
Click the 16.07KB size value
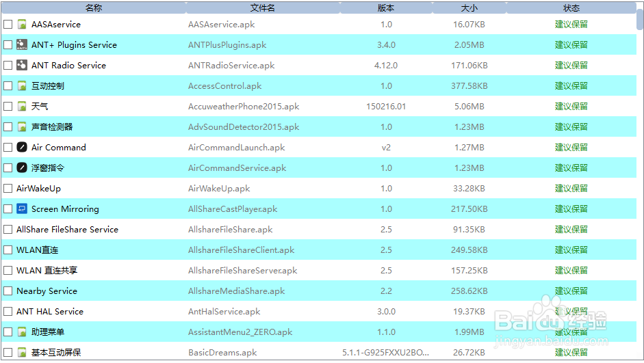[x=469, y=24]
